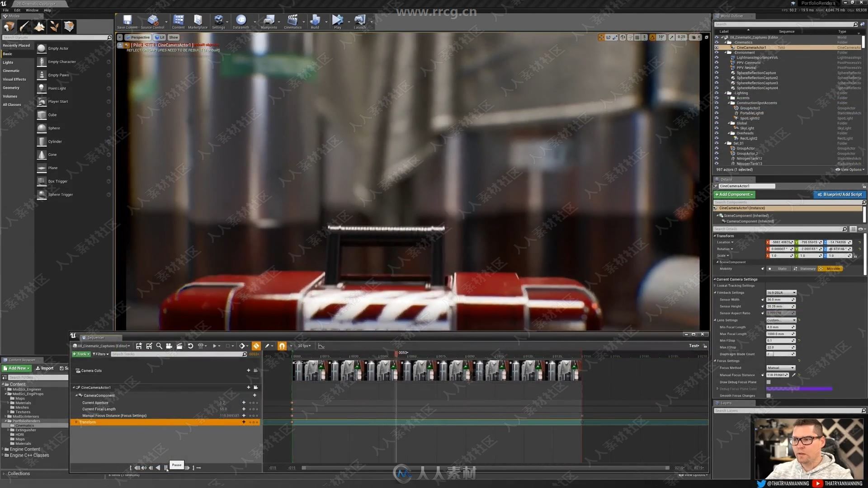Open the Sequencer Filters dropdown
Viewport: 868px width, 488px height.
click(x=100, y=354)
